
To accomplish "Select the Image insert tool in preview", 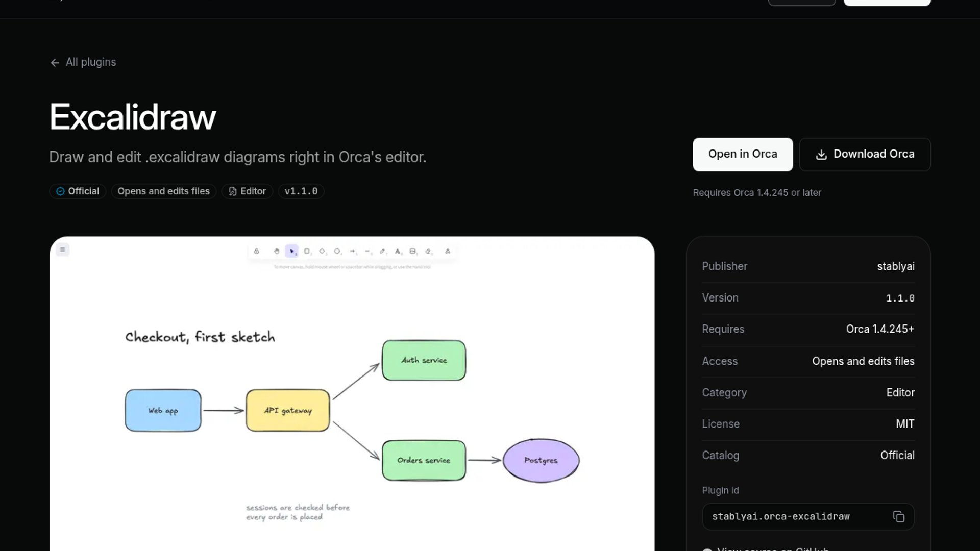I will point(412,251).
